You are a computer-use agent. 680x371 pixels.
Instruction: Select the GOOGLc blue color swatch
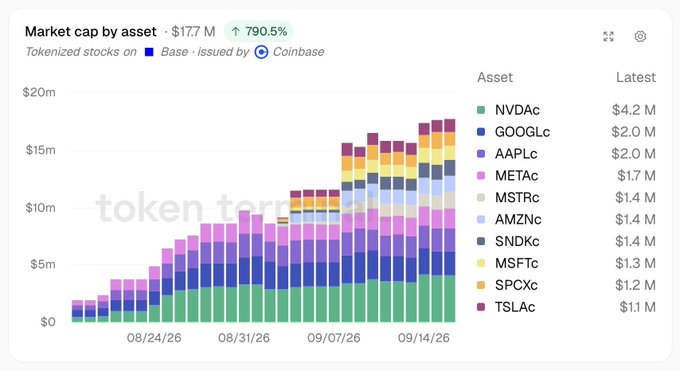(481, 131)
